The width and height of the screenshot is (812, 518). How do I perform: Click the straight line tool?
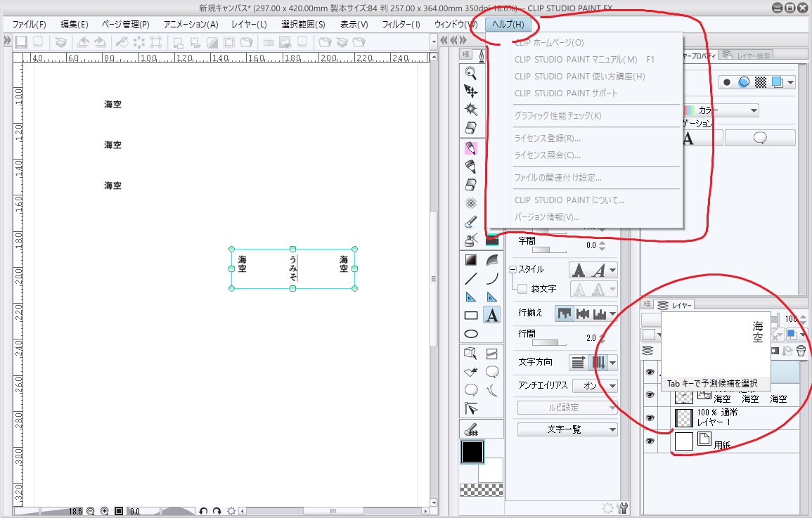click(471, 278)
